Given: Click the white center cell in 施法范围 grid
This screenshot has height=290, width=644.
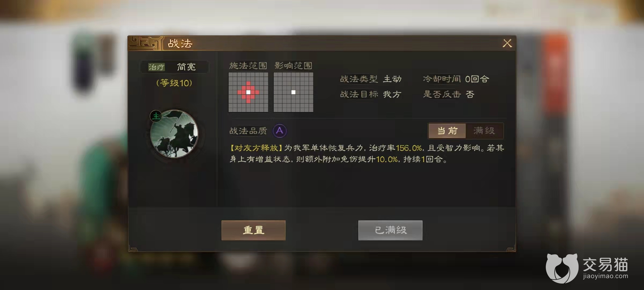Looking at the screenshot, I should coord(248,92).
